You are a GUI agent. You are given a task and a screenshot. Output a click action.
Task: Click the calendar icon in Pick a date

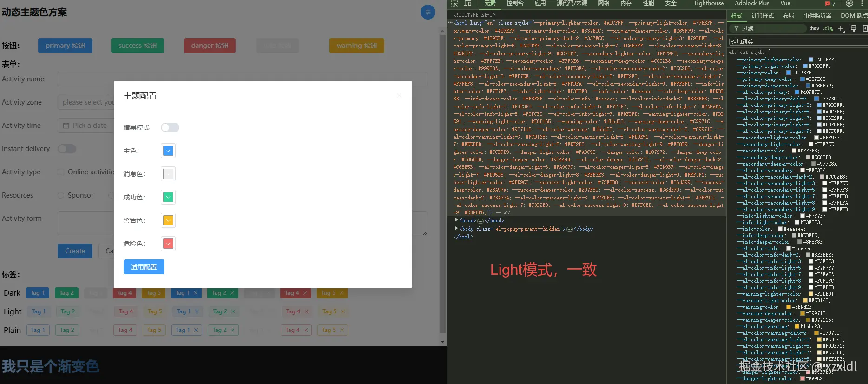click(66, 126)
